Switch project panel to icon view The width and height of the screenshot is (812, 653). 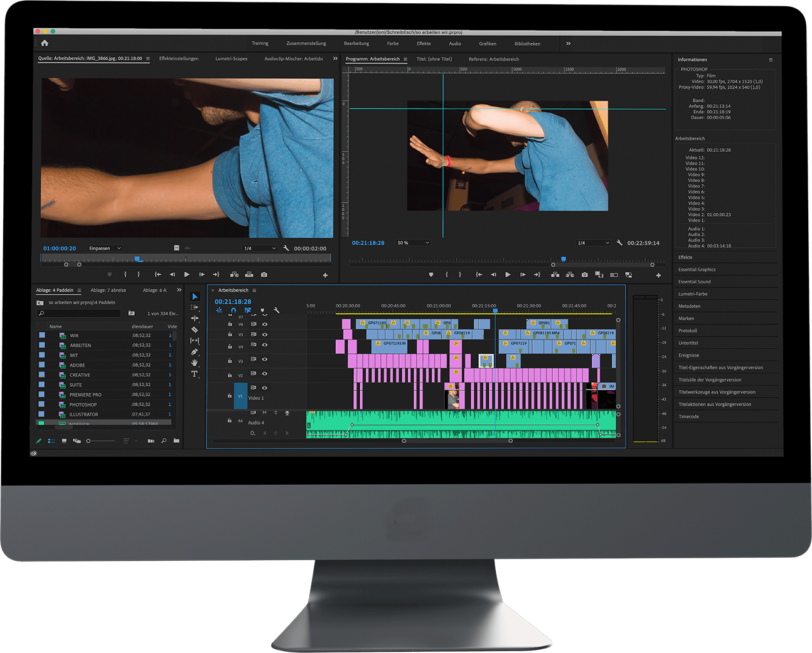(x=64, y=441)
